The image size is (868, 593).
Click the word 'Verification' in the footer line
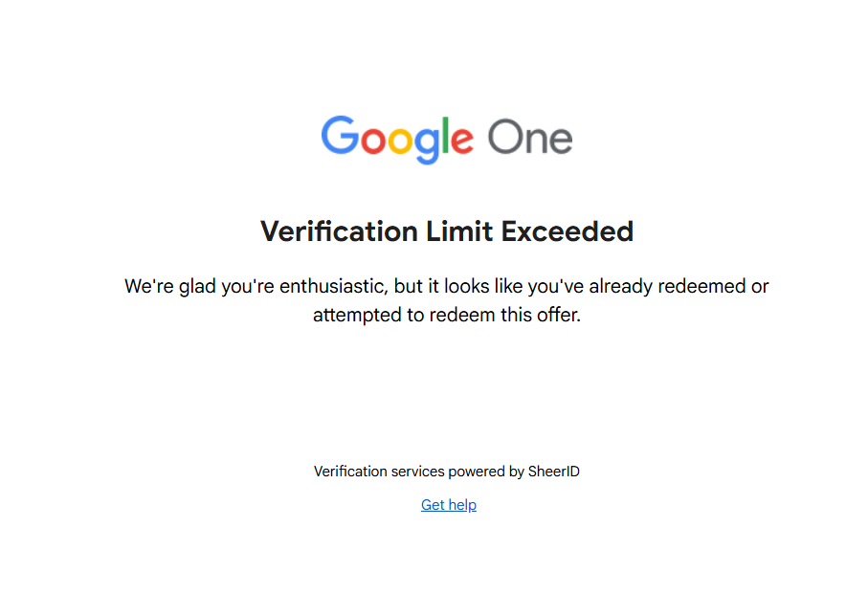(351, 472)
